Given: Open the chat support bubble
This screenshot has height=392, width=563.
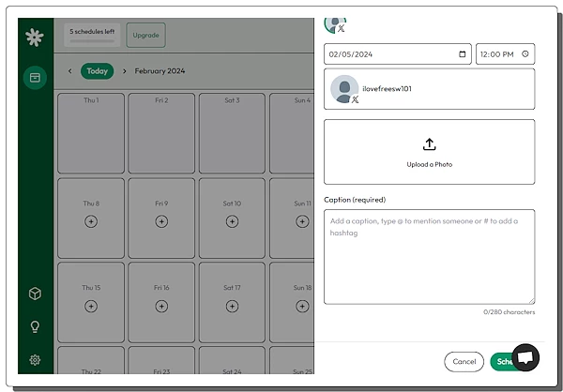Looking at the screenshot, I should pos(525,357).
